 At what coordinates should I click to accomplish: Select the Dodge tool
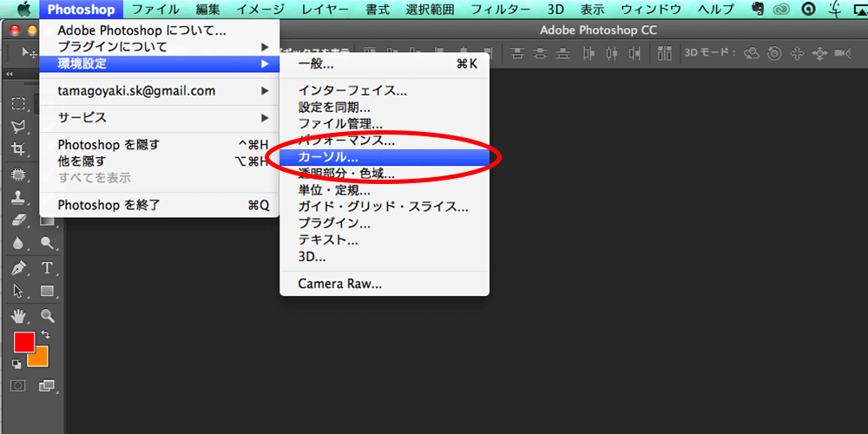click(x=48, y=242)
